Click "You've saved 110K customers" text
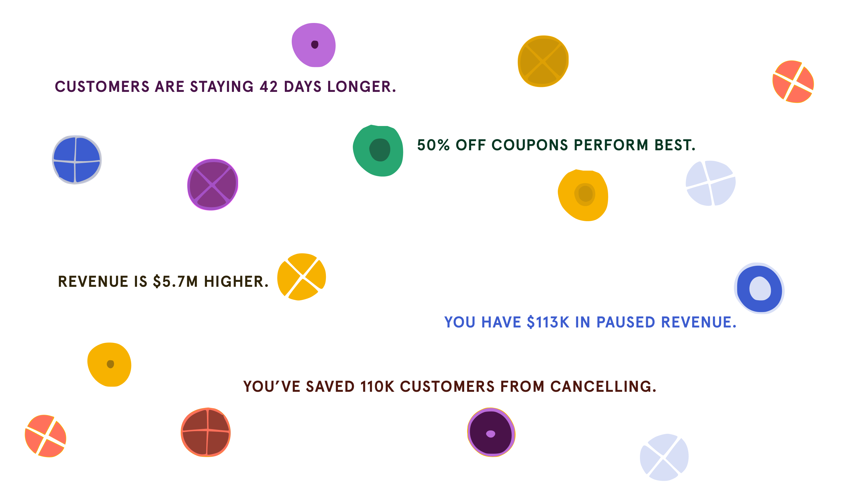This screenshot has width=841, height=504. coord(450,387)
